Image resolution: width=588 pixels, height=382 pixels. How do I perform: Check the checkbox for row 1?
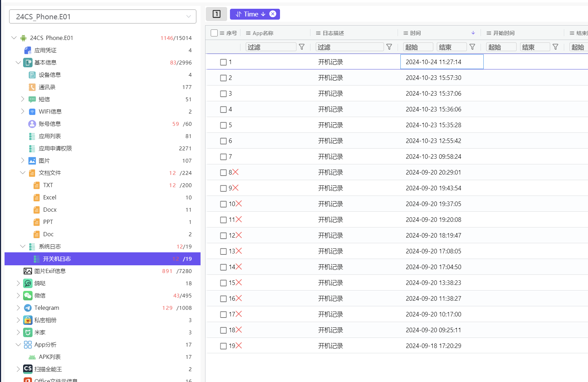click(223, 62)
